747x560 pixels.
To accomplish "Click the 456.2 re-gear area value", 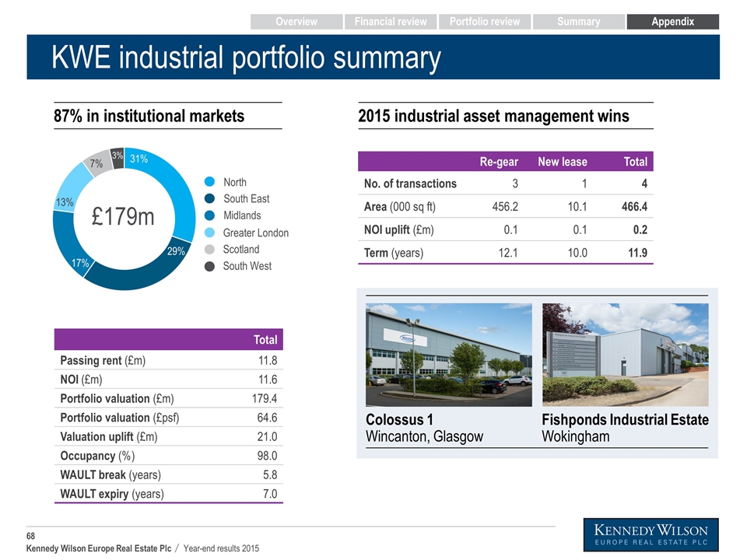I will pyautogui.click(x=505, y=207).
